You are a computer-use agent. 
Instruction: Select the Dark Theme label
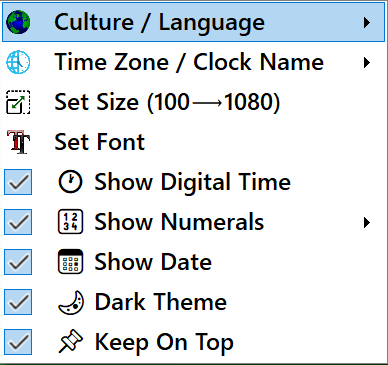pos(161,302)
